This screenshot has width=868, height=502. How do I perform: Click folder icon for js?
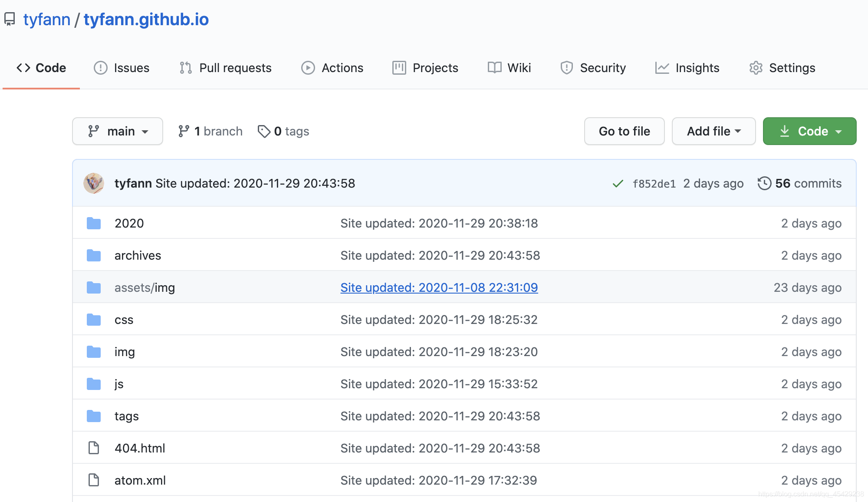[94, 384]
